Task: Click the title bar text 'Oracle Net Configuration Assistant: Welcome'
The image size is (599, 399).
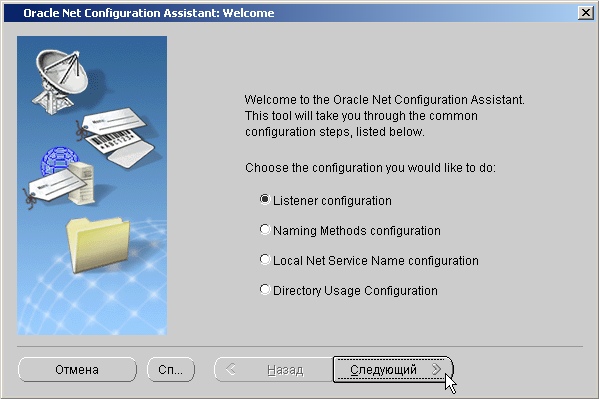Action: (149, 13)
